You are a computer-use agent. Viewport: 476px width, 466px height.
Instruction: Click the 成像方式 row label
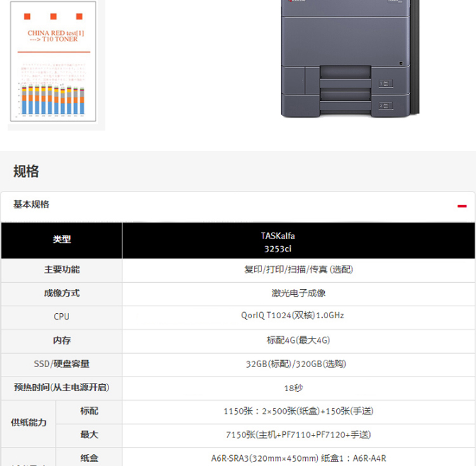coord(62,293)
